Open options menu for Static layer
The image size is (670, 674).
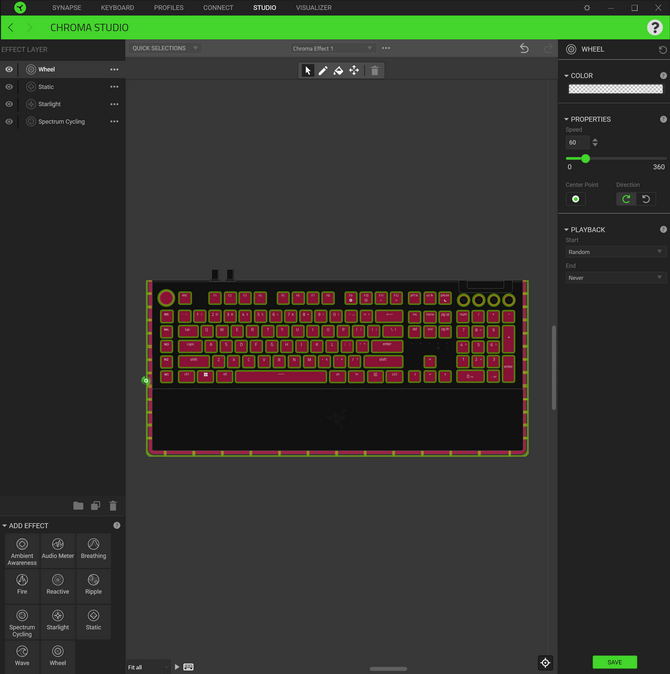coord(114,87)
